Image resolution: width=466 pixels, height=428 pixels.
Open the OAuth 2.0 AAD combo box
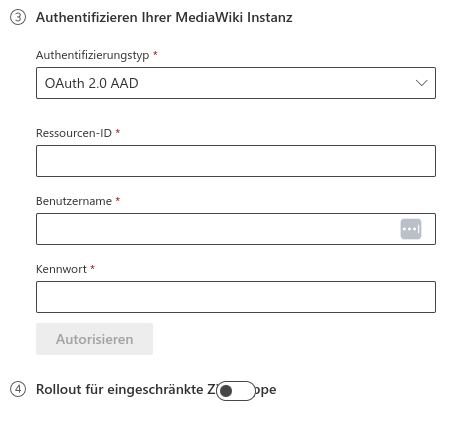click(x=236, y=83)
